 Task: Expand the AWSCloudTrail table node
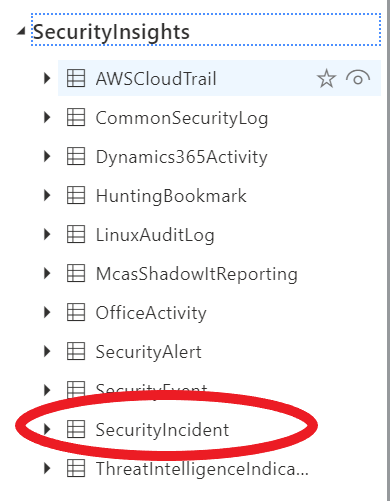click(47, 78)
